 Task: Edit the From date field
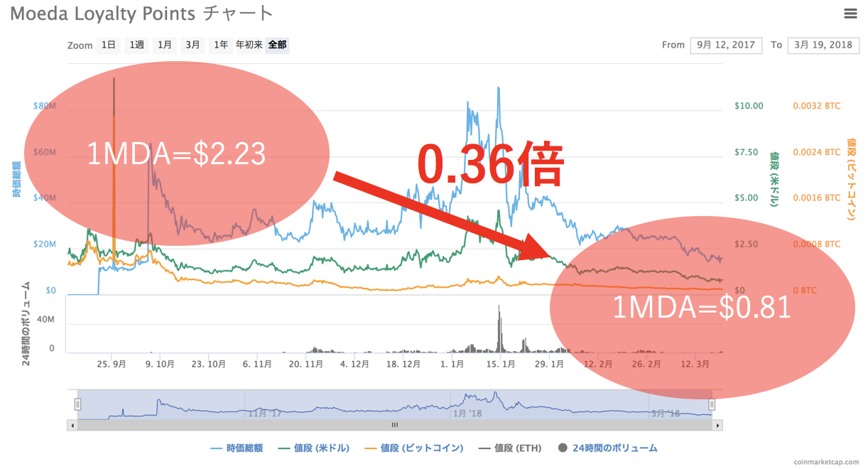coord(726,45)
